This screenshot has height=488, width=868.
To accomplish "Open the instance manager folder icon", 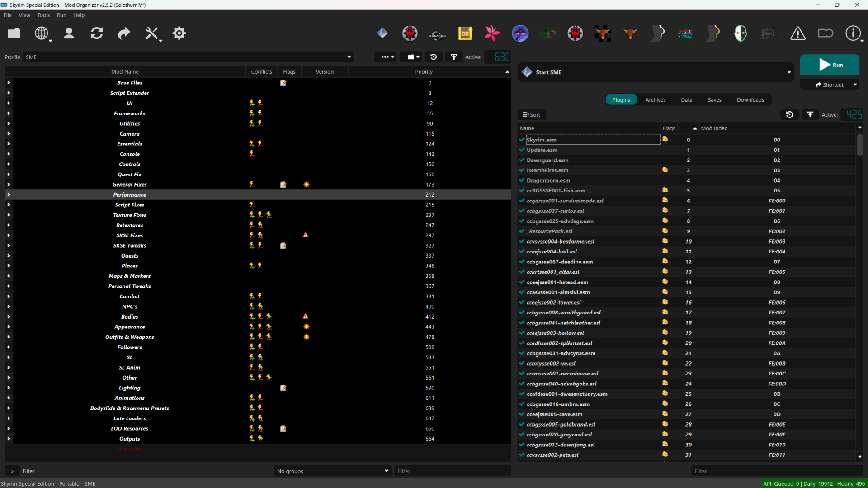I will click(14, 33).
